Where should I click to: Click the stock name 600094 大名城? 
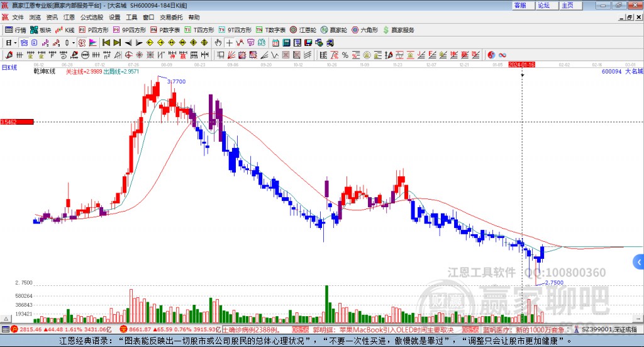(x=622, y=72)
